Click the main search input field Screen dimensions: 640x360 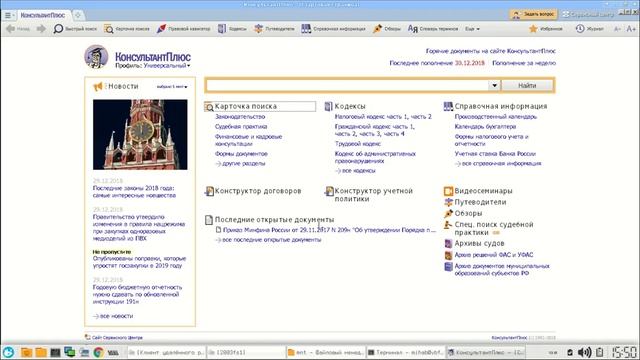pos(348,85)
